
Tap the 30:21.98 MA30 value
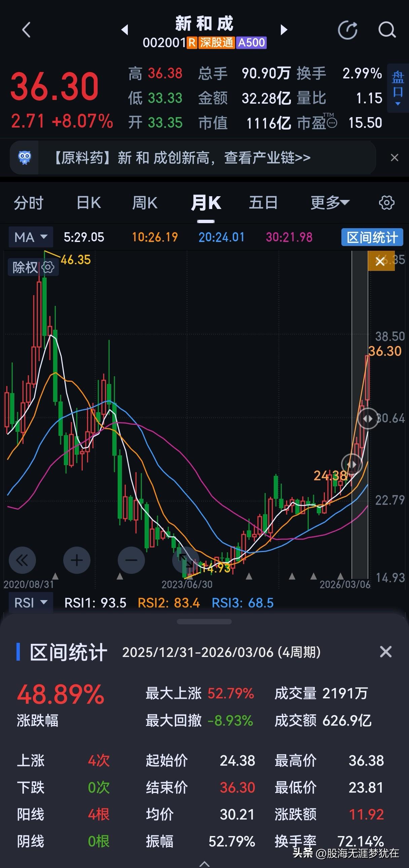coord(289,237)
